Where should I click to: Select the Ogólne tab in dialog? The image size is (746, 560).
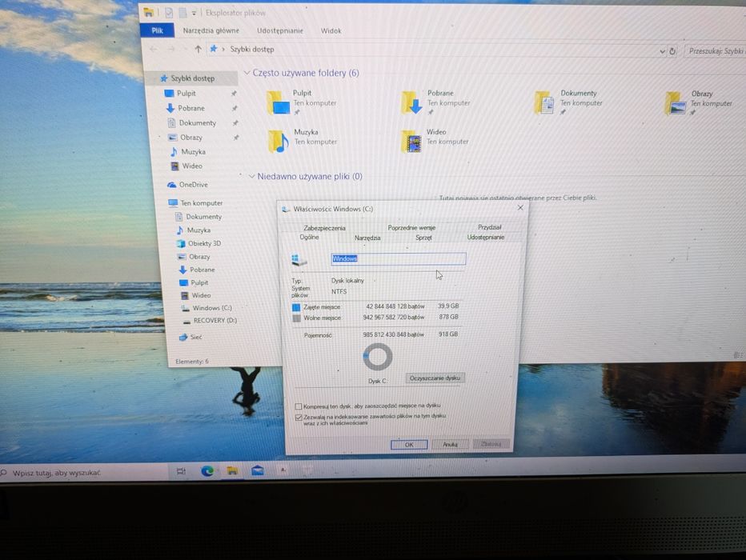[309, 238]
